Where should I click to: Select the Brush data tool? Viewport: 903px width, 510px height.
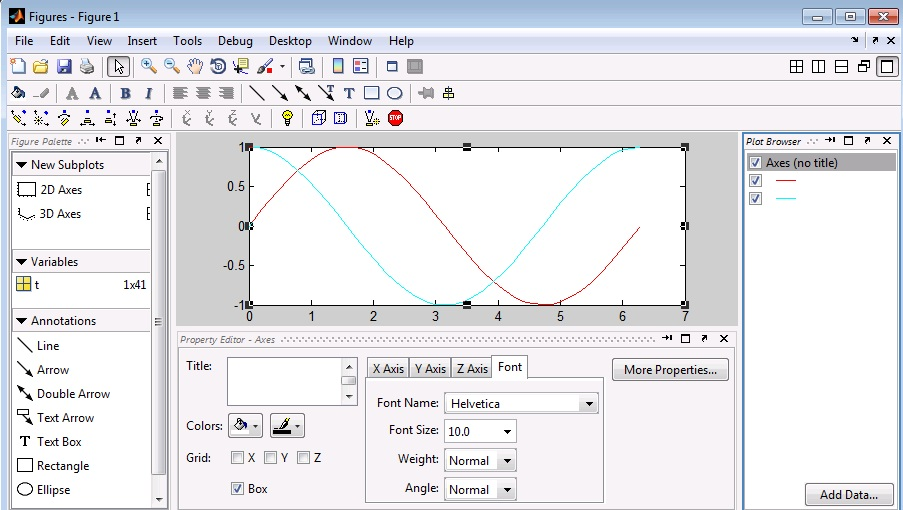[x=265, y=66]
